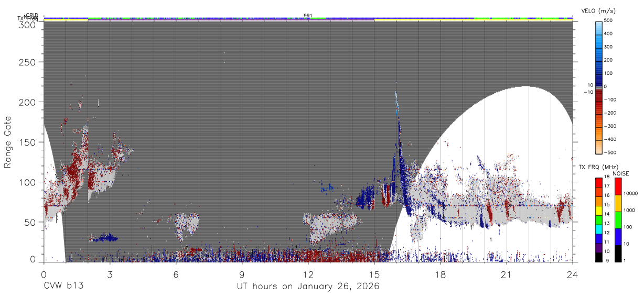Click the 200 tick on Range Gate axis
Image resolution: width=644 pixels, height=297 pixels.
point(27,102)
